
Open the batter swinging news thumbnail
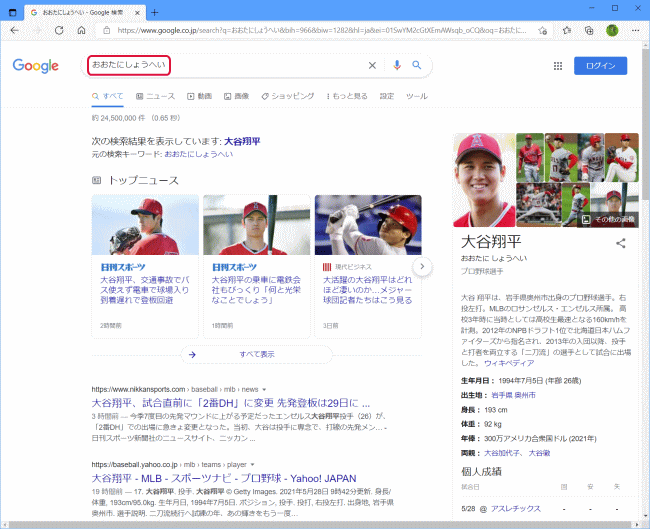[x=368, y=225]
